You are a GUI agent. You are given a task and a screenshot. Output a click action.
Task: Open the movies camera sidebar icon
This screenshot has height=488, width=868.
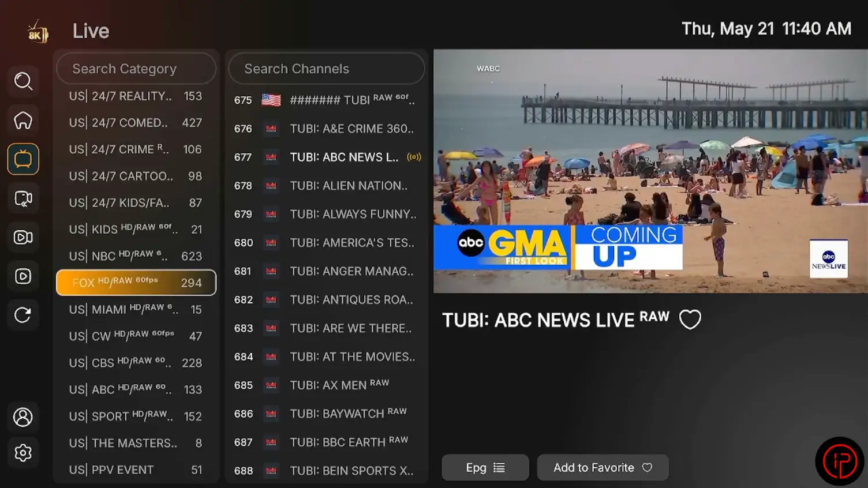pos(23,237)
